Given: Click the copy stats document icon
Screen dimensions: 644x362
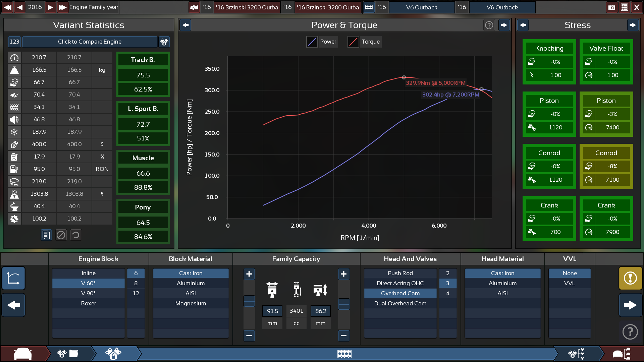Looking at the screenshot, I should [46, 235].
